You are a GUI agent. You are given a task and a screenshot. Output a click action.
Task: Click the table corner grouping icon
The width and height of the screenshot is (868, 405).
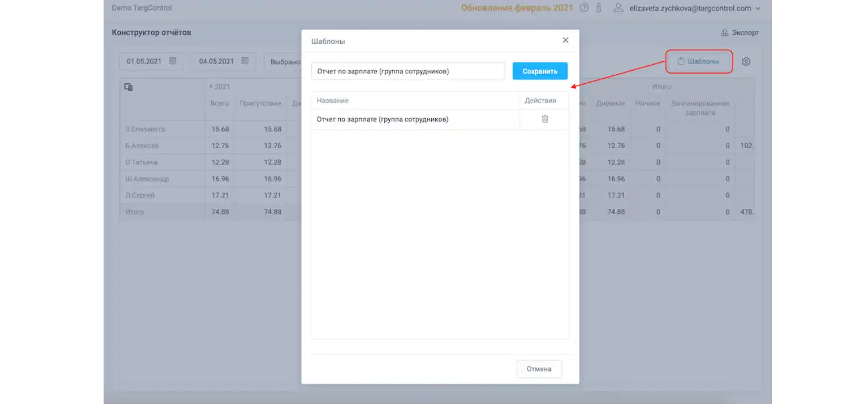point(128,87)
